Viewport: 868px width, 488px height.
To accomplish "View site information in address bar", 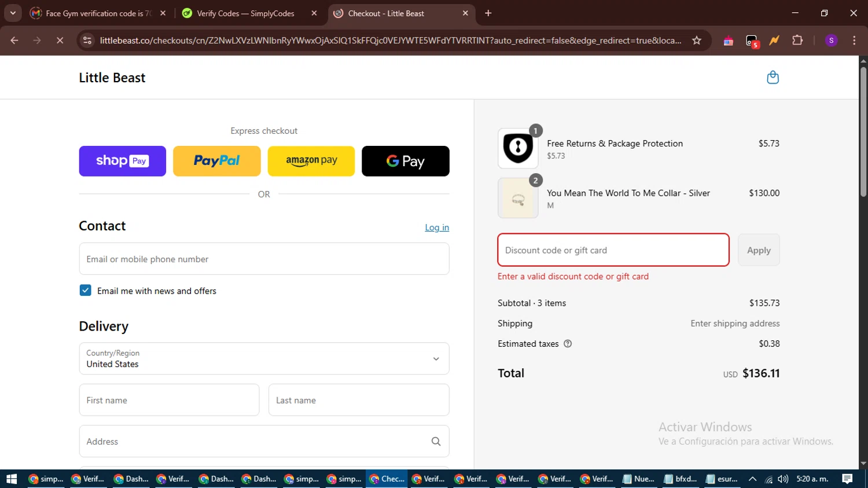I will pyautogui.click(x=87, y=41).
